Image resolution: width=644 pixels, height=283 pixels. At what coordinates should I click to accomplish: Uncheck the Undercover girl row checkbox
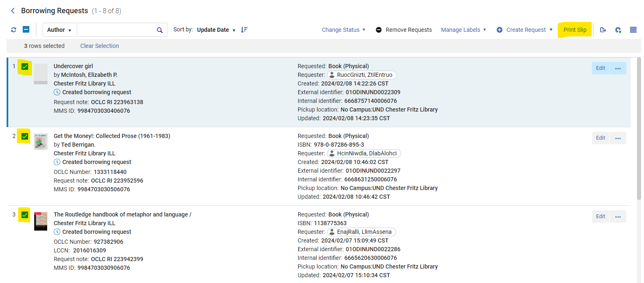25,67
